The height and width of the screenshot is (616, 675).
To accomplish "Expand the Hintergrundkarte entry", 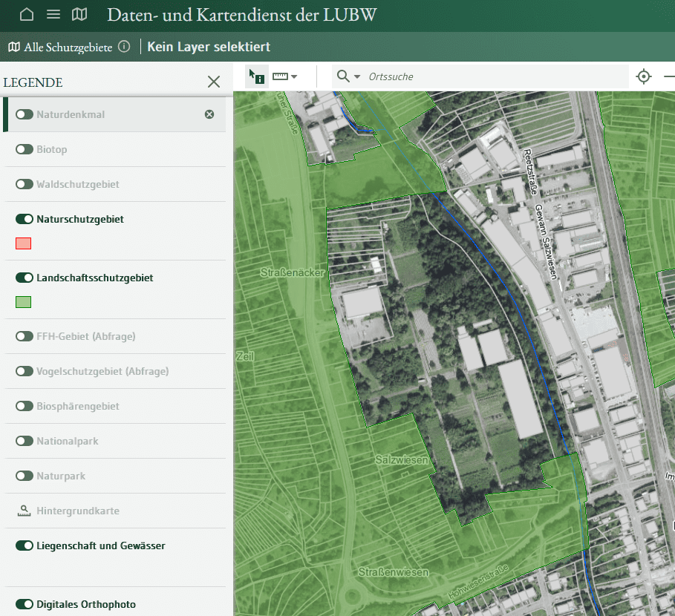I will [x=77, y=511].
